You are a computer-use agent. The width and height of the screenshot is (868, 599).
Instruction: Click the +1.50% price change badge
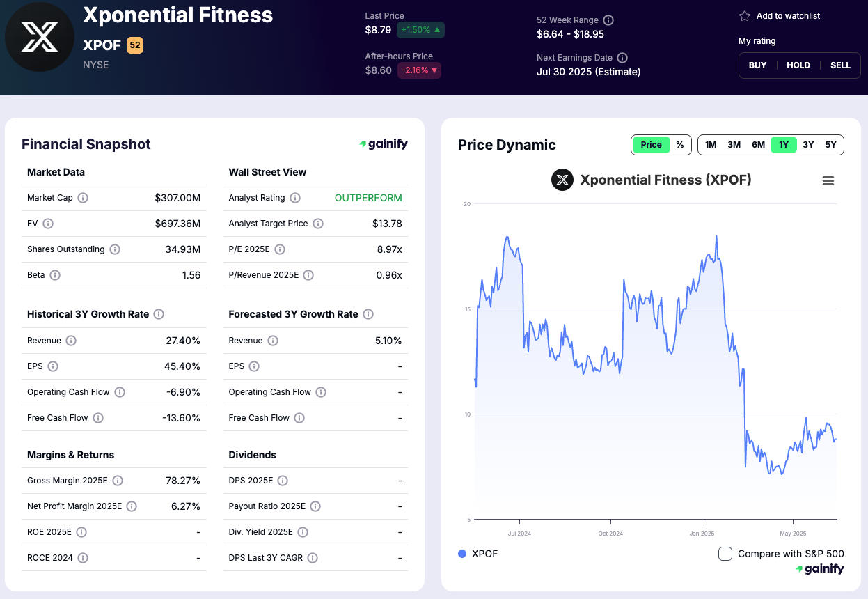point(420,30)
